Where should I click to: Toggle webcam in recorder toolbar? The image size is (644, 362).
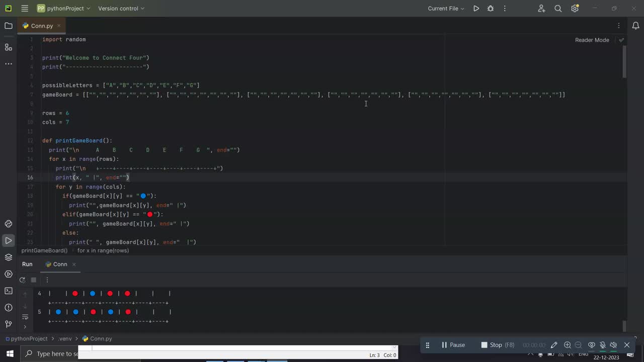pos(592,345)
